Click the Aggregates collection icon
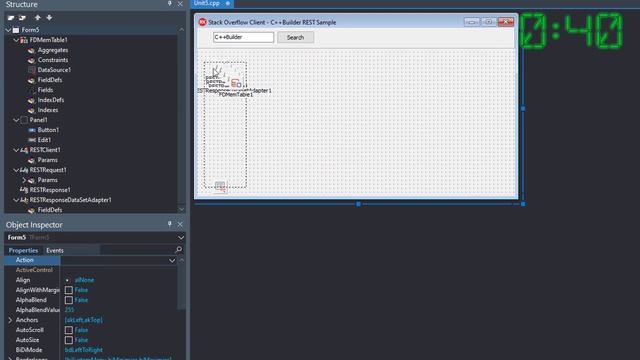 point(31,50)
